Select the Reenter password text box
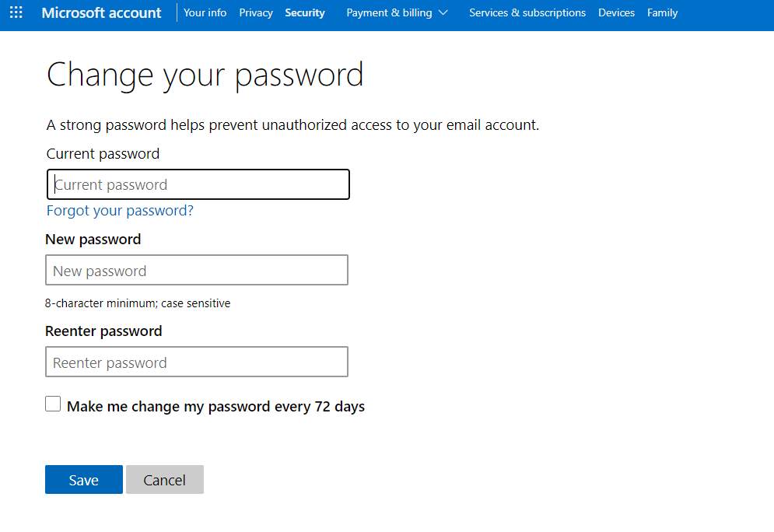 click(x=196, y=362)
